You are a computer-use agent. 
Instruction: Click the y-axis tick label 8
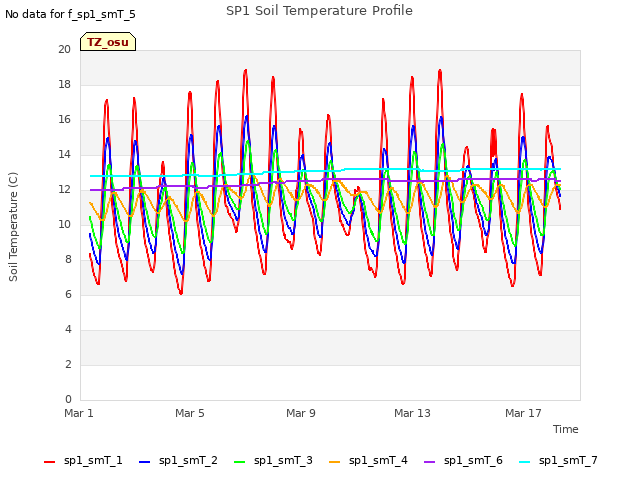68,260
